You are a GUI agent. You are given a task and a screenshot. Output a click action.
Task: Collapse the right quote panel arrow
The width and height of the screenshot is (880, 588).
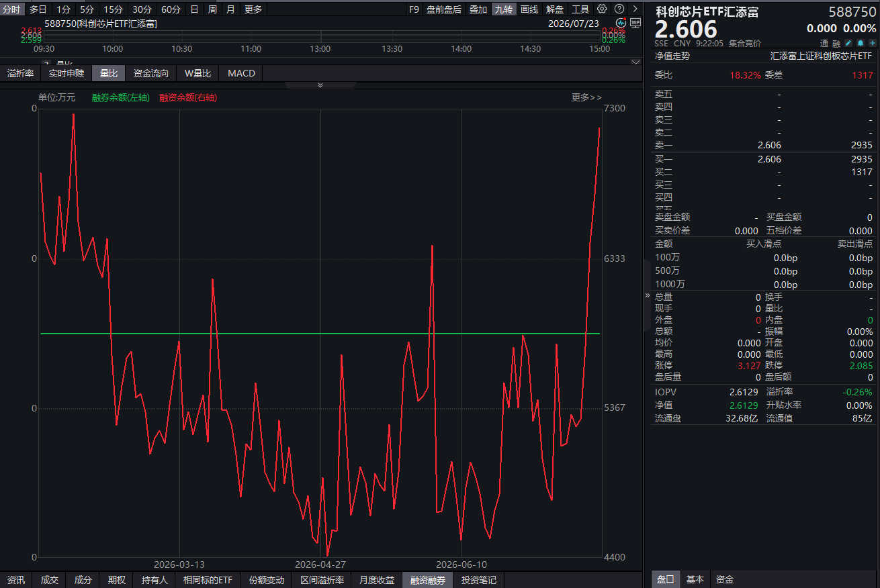[x=648, y=295]
